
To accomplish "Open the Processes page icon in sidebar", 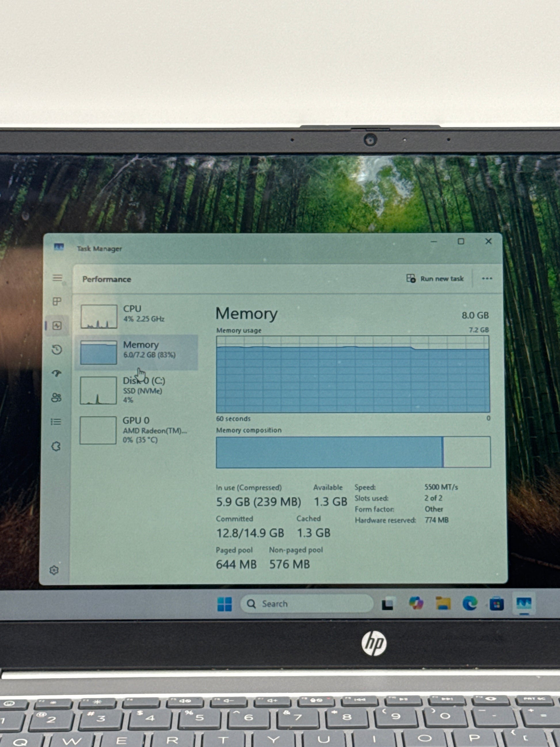I will 57,301.
